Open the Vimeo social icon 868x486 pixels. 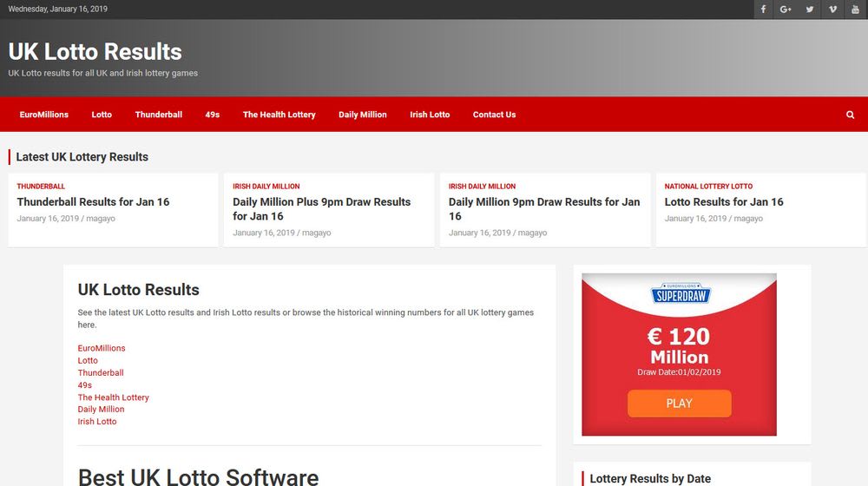pyautogui.click(x=832, y=10)
